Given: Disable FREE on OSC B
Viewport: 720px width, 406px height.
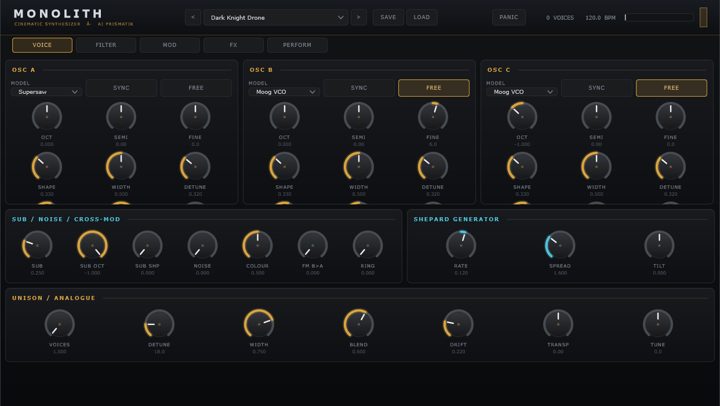Looking at the screenshot, I should pos(434,88).
